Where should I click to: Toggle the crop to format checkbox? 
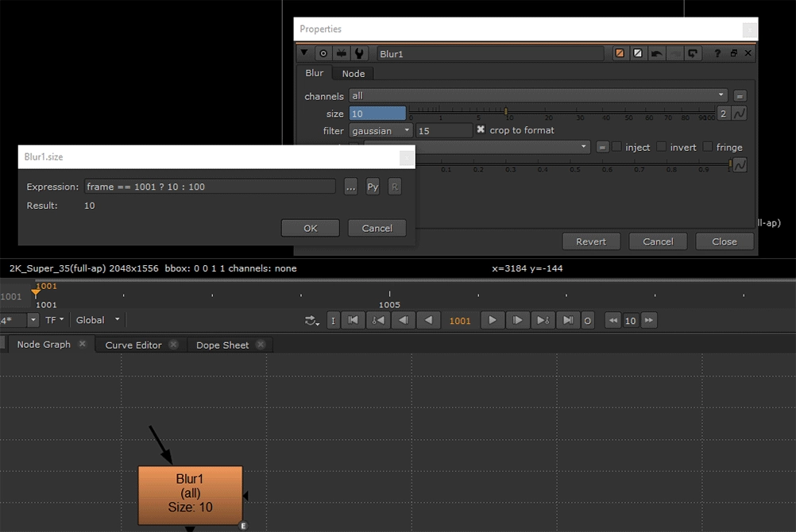(481, 129)
